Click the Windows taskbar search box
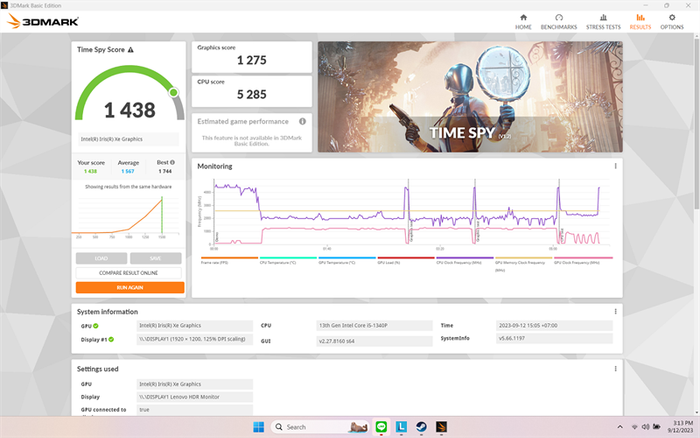 (320, 427)
